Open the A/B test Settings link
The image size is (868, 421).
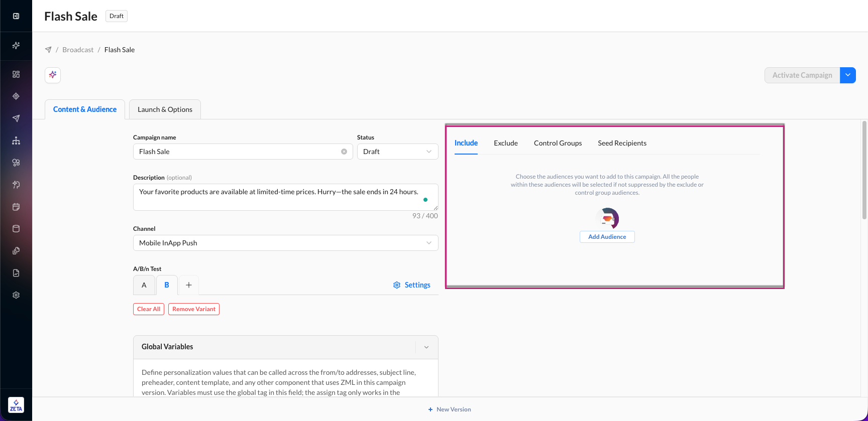click(417, 285)
